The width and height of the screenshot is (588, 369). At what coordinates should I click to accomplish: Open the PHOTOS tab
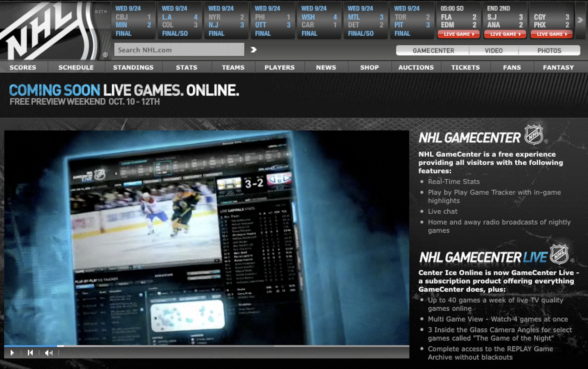[549, 50]
